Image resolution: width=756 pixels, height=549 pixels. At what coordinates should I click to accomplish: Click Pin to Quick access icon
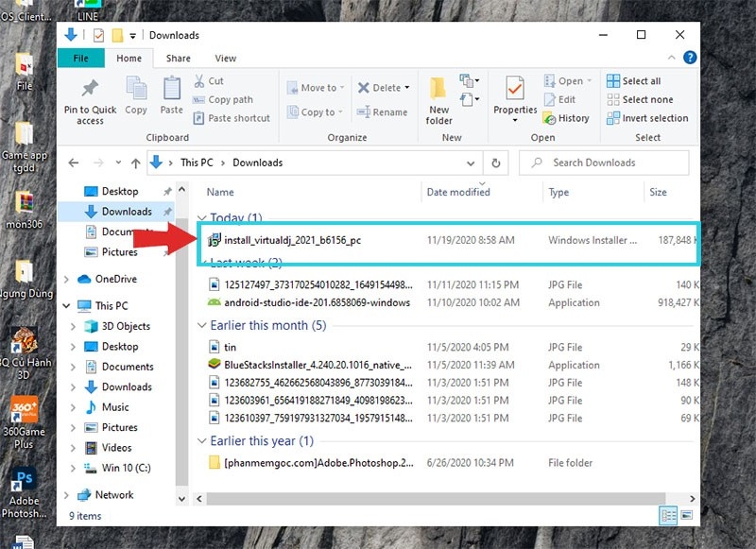point(90,89)
